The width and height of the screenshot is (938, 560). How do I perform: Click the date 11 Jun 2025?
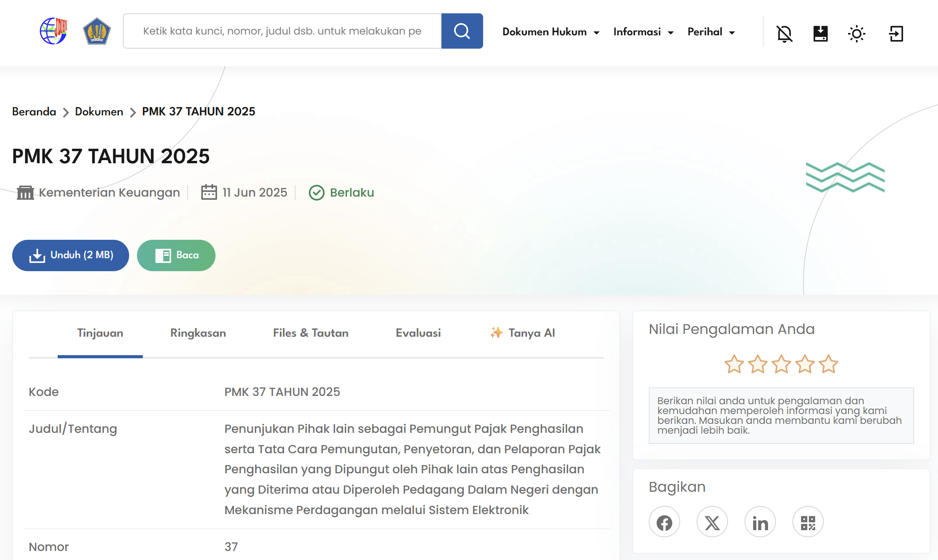(x=255, y=193)
